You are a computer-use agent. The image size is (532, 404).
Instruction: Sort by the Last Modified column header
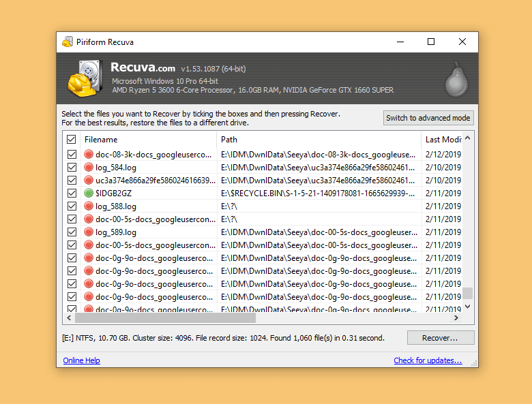(x=442, y=139)
